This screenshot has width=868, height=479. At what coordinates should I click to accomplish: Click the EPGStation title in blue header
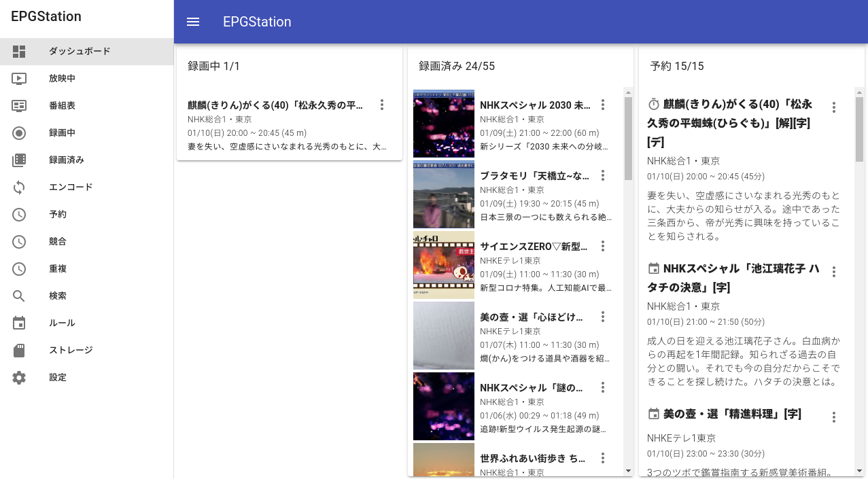[x=257, y=22]
